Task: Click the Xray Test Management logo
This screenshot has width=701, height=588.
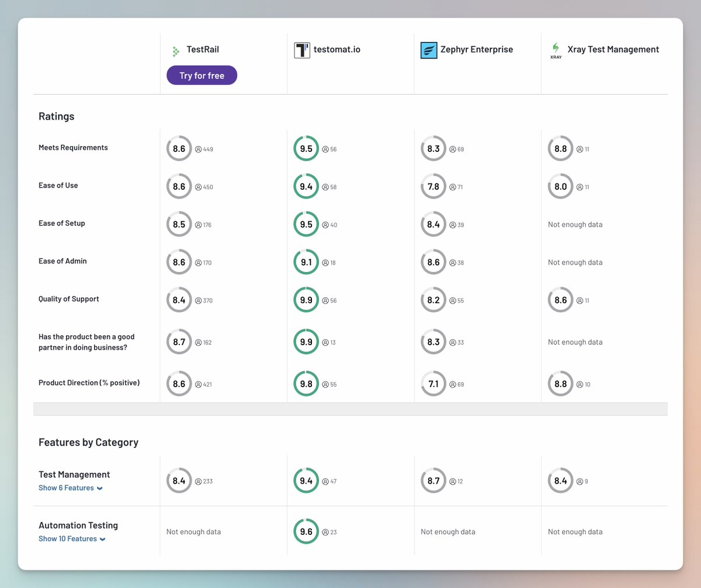Action: point(556,51)
